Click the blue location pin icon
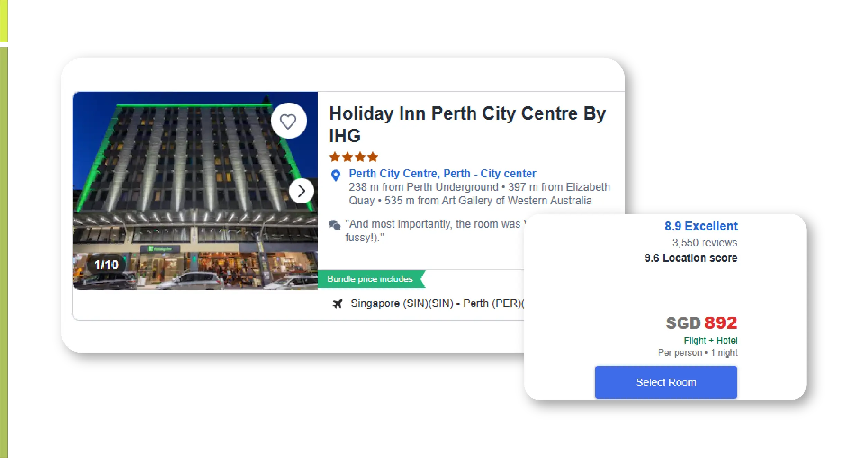 point(335,175)
